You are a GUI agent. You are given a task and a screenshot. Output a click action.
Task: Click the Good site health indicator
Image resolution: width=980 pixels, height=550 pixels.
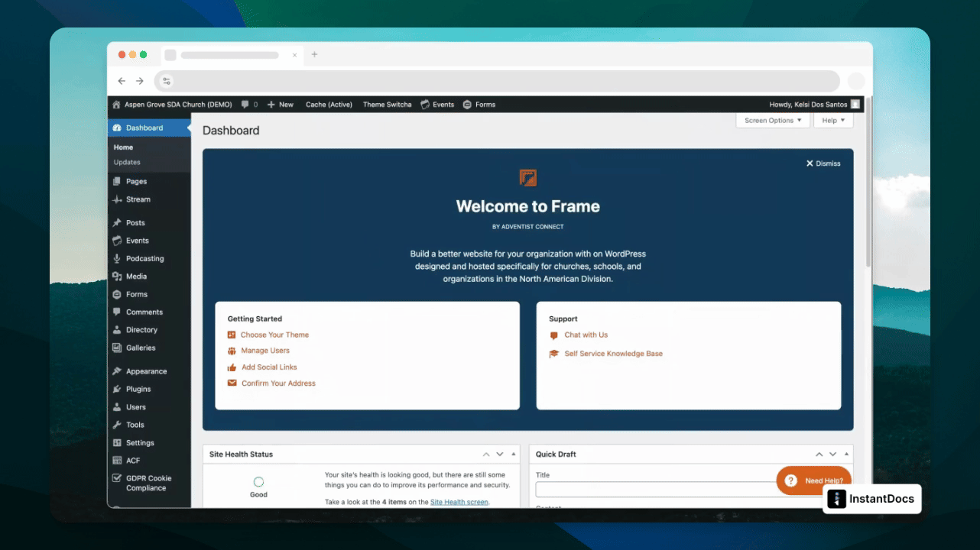[258, 487]
